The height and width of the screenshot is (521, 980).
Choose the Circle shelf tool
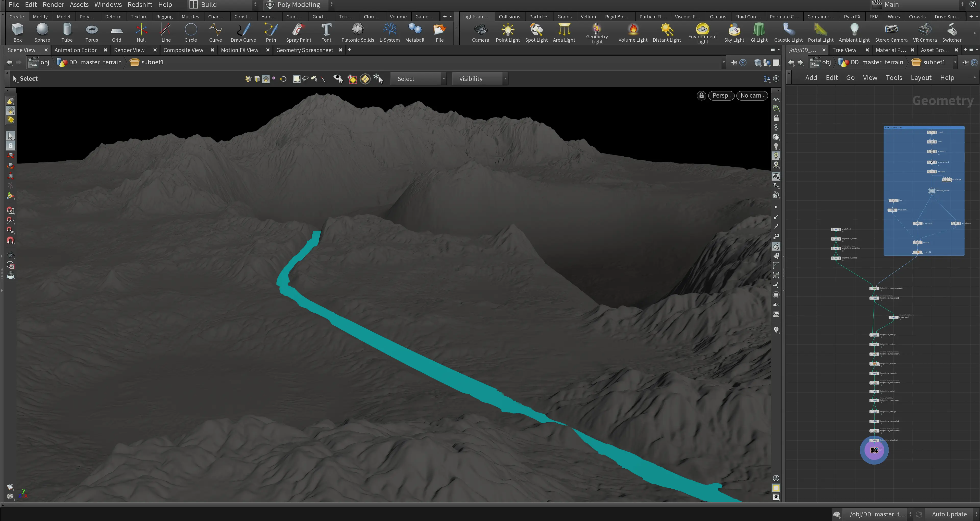tap(191, 33)
